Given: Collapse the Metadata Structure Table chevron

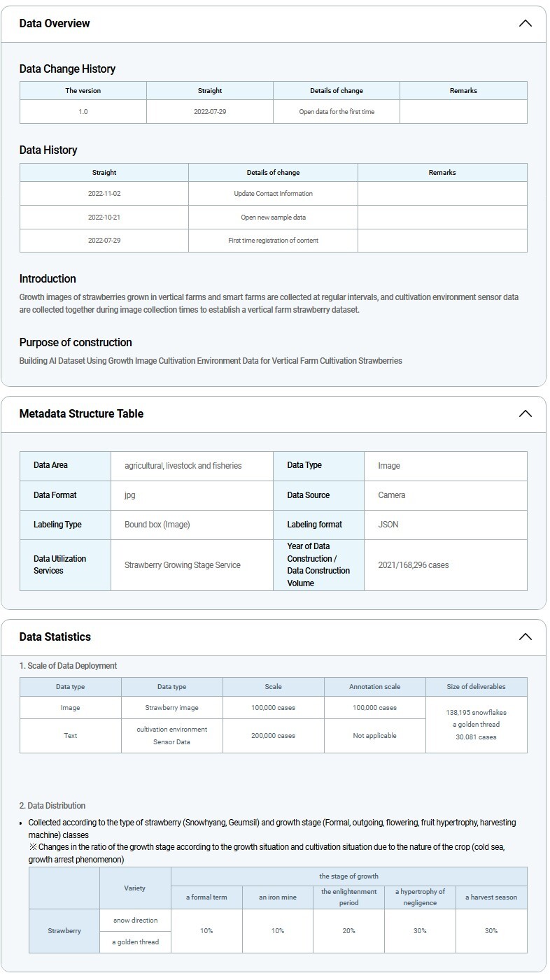Looking at the screenshot, I should pyautogui.click(x=525, y=413).
